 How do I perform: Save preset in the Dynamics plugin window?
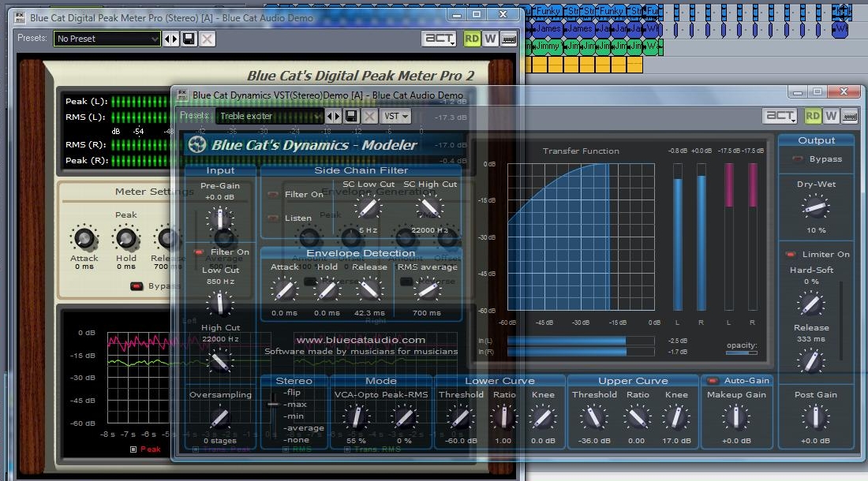[351, 116]
